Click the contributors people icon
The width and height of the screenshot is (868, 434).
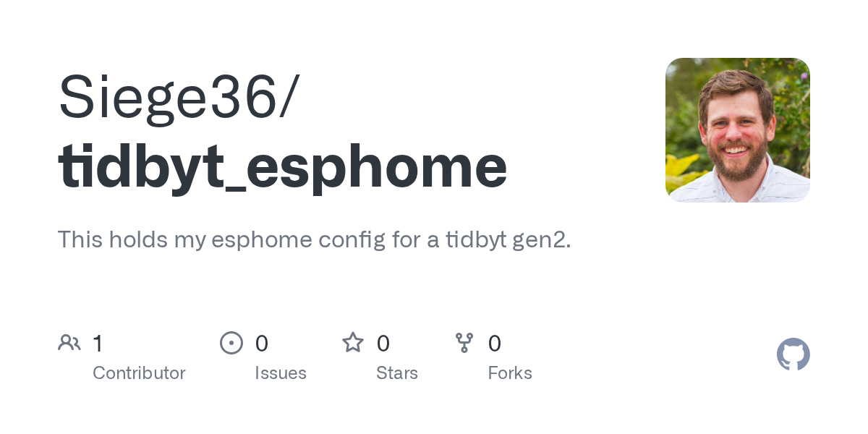69,343
